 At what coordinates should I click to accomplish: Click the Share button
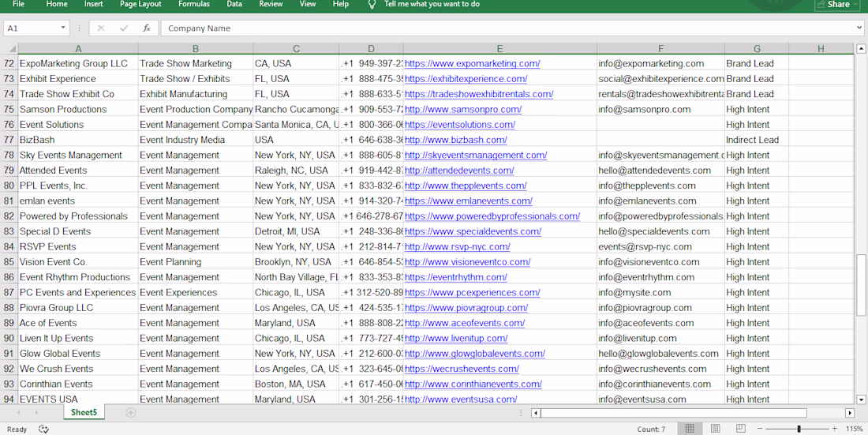[x=839, y=5]
